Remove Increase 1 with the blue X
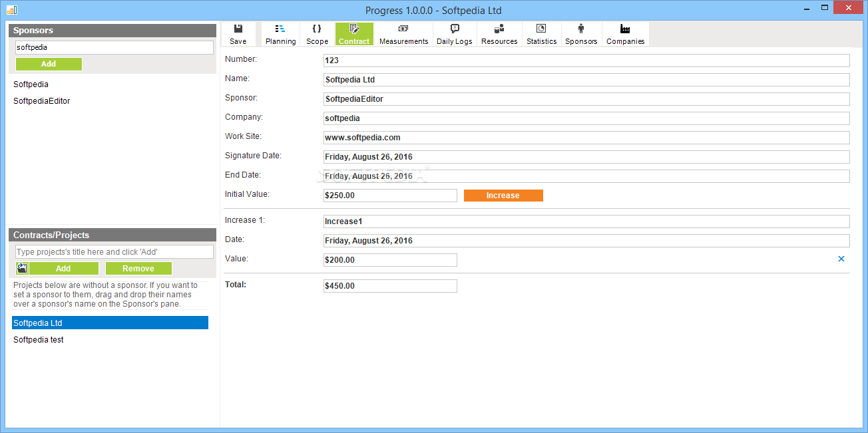 [841, 259]
